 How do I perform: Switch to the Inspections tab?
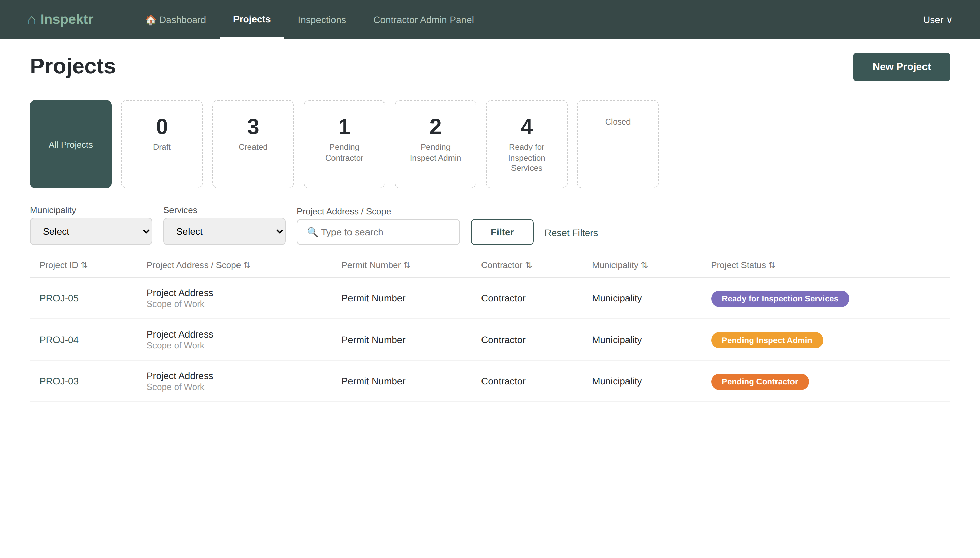[x=322, y=20]
